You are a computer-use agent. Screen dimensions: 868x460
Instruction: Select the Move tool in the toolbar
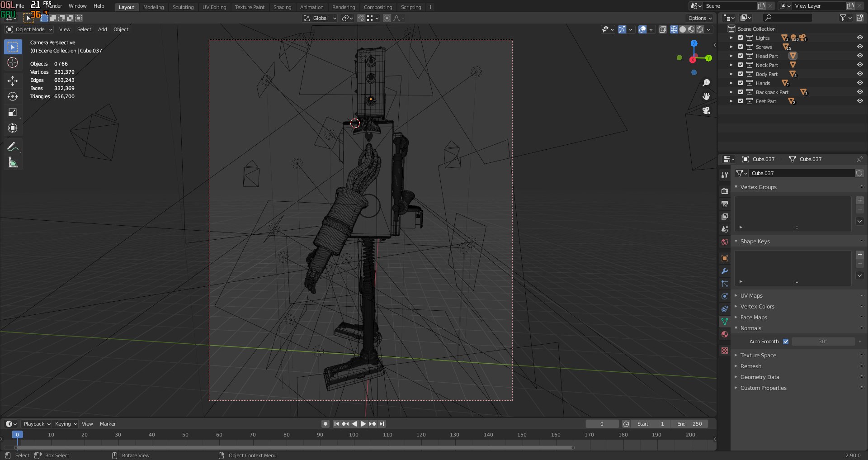13,81
